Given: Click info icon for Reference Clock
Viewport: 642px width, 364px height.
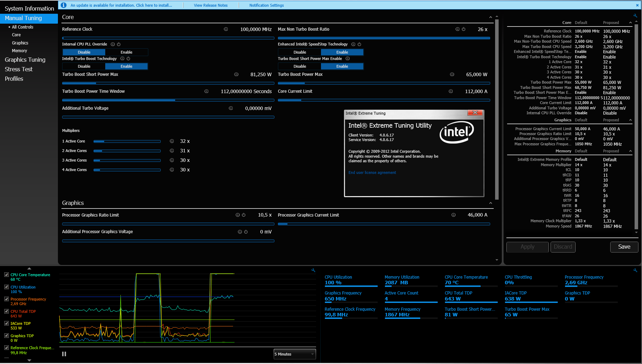Looking at the screenshot, I should click(226, 29).
